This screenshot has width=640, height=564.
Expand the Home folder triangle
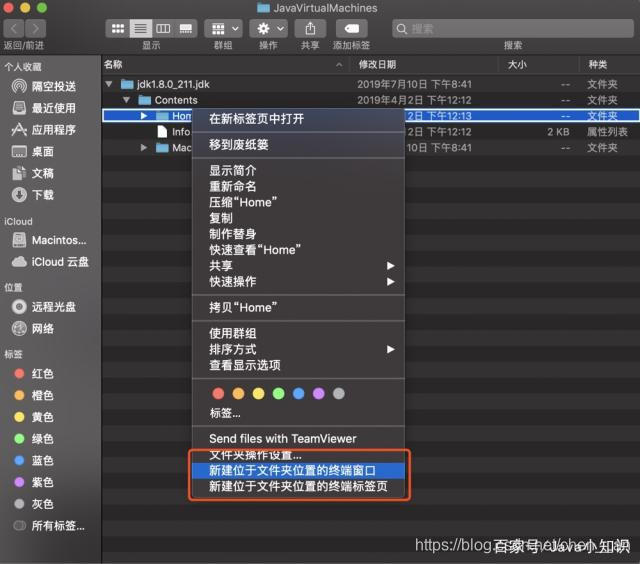(x=144, y=116)
